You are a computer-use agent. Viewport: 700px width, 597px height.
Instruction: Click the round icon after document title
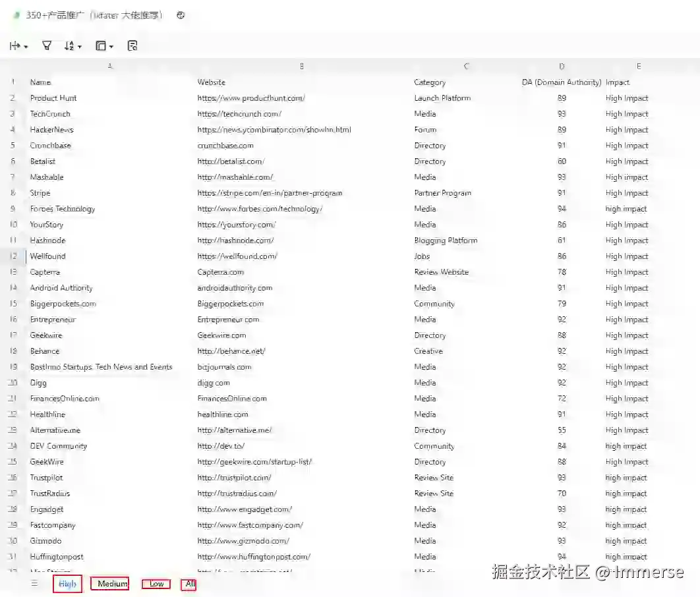[x=181, y=15]
